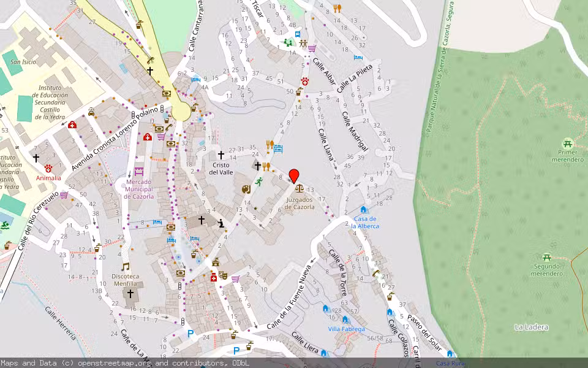Click the 'La Ladera' label
The image size is (588, 368).
click(x=532, y=327)
